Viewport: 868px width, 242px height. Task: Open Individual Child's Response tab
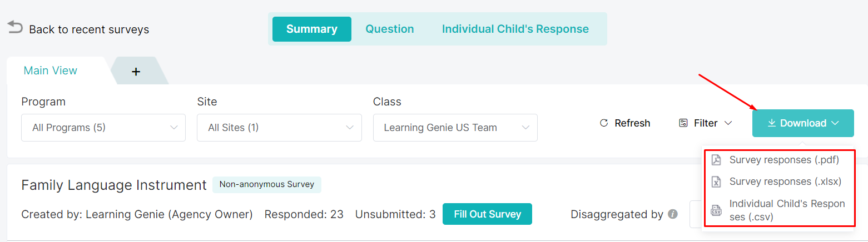tap(515, 29)
